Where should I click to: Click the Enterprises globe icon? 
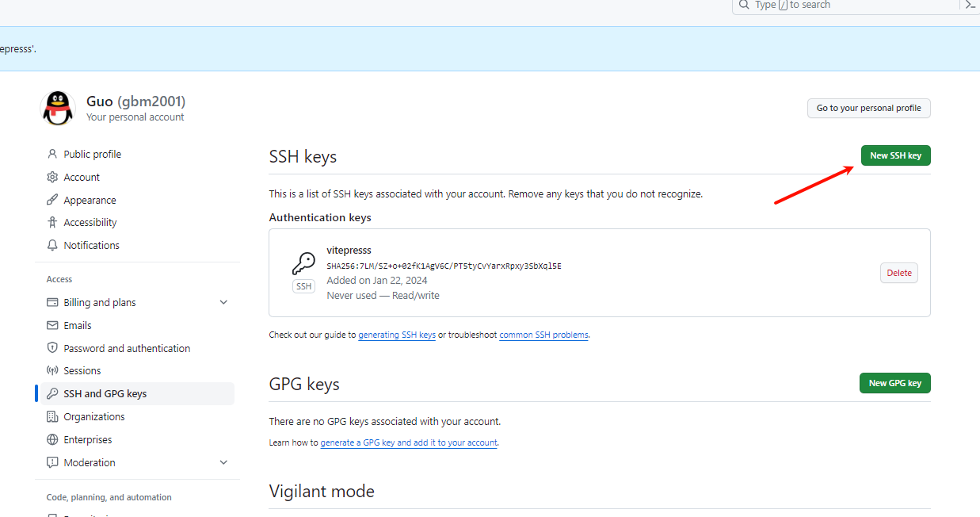pyautogui.click(x=51, y=439)
